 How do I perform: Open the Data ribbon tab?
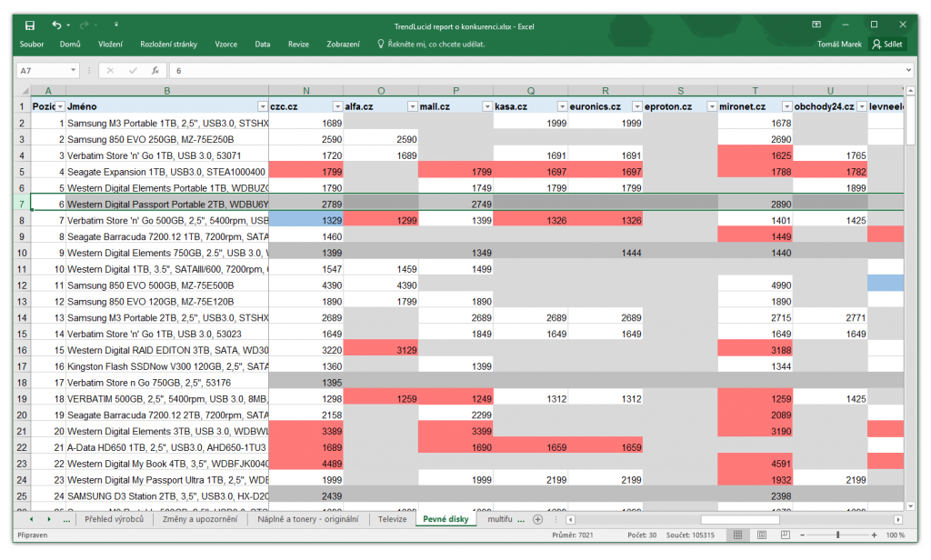pos(263,44)
